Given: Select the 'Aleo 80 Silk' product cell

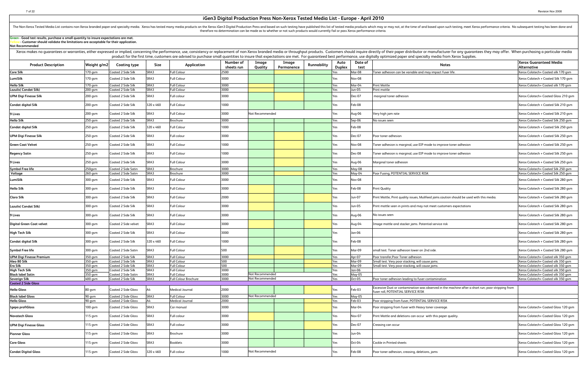Looking at the screenshot, I should point(47,261).
